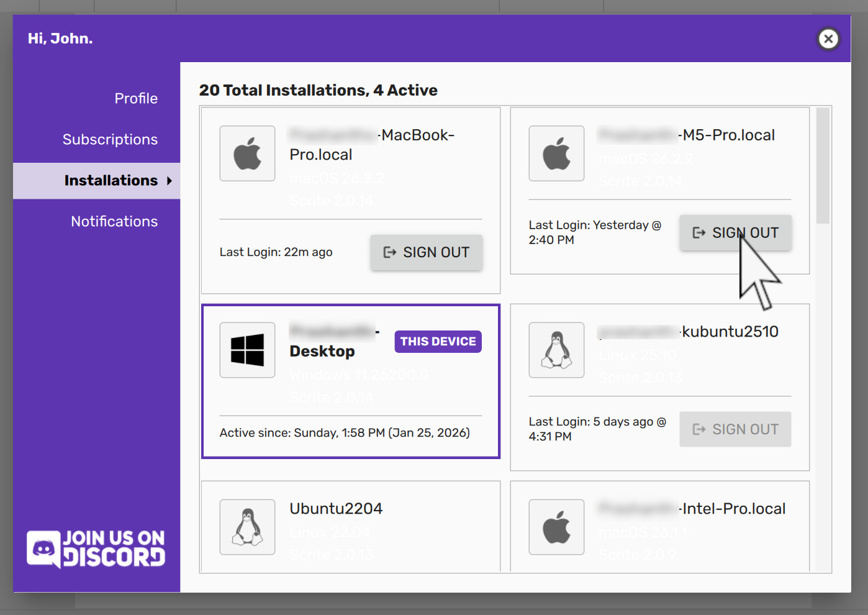Sign out of MacBook-Pro.local
The image size is (868, 615).
(426, 252)
